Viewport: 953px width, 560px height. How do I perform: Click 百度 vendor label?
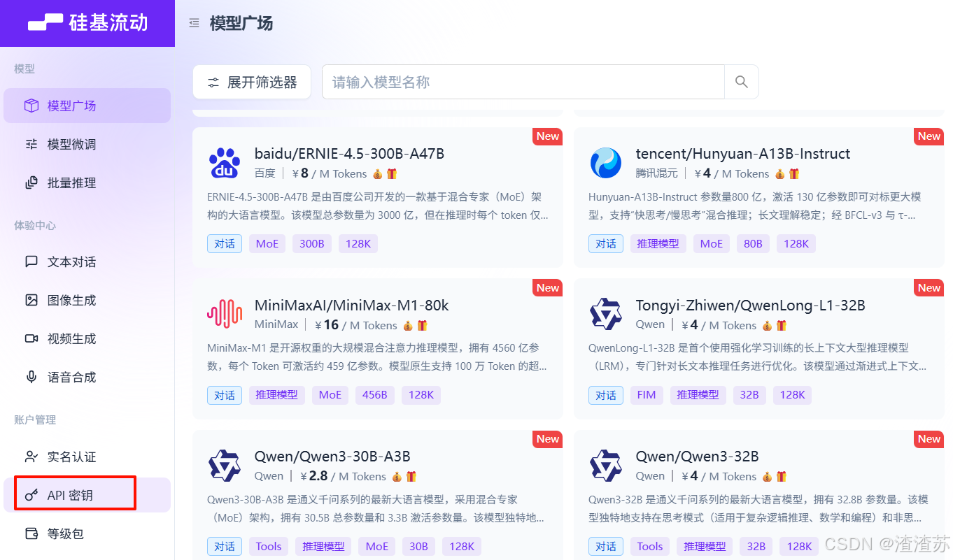pos(264,173)
